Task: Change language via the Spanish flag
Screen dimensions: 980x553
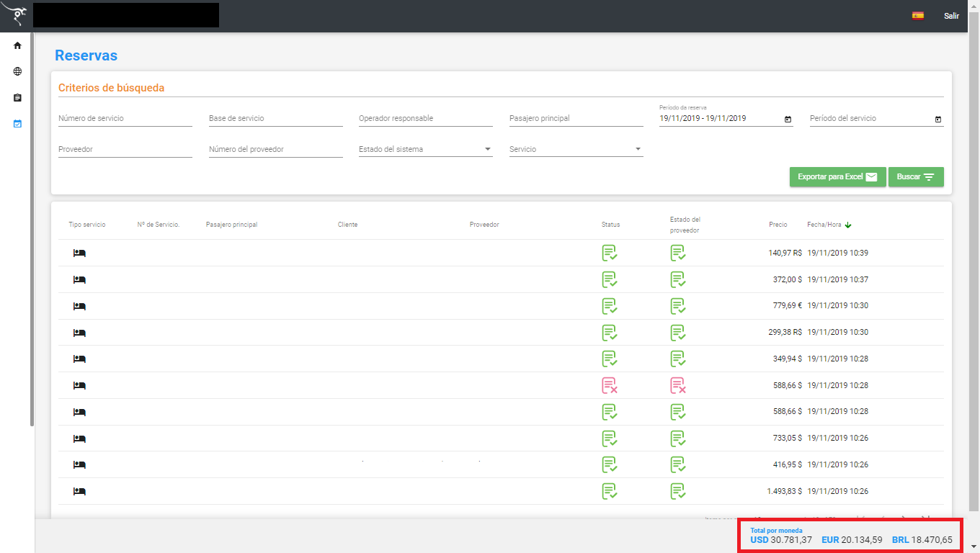Action: pos(918,15)
